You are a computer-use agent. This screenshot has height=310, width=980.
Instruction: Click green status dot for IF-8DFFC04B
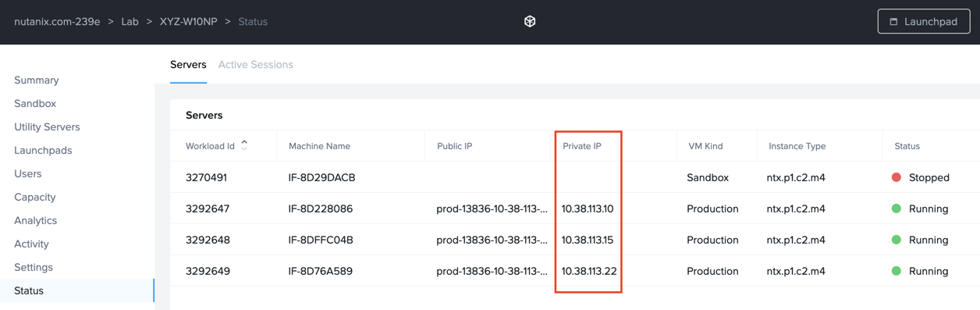pyautogui.click(x=897, y=240)
